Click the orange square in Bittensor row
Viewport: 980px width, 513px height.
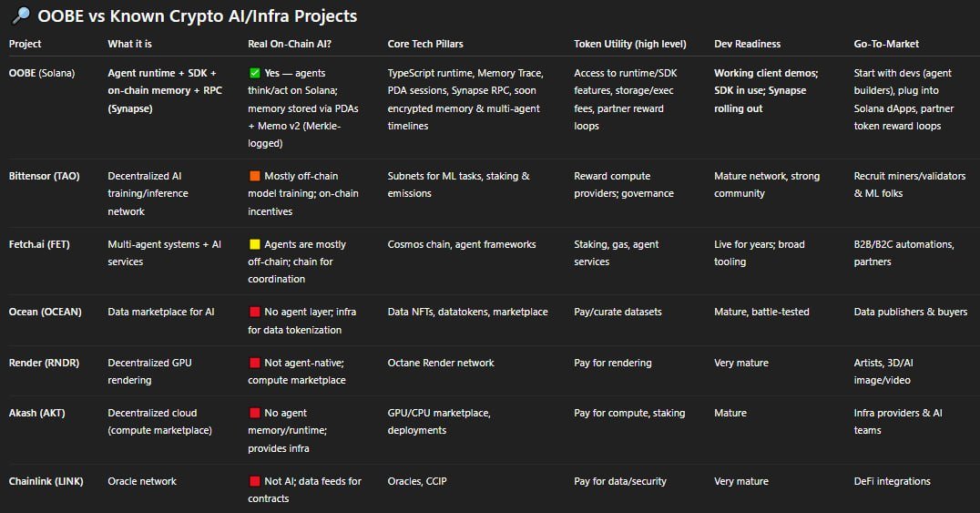coord(254,177)
